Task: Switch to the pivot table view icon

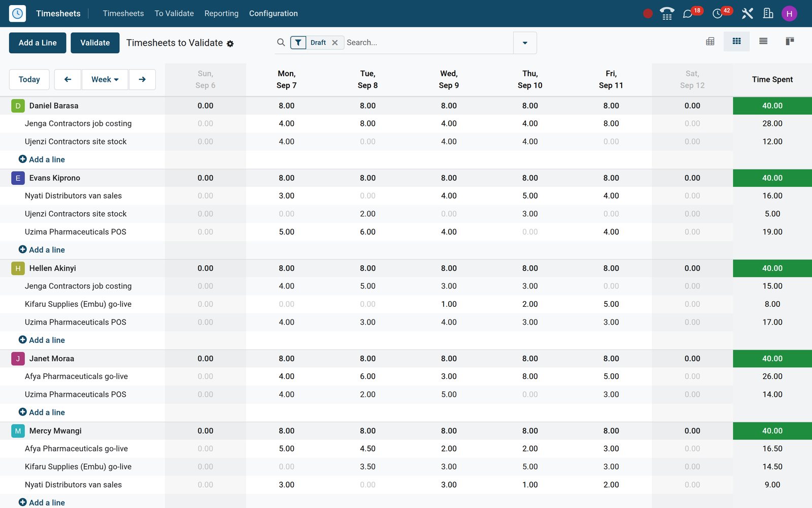Action: point(710,41)
